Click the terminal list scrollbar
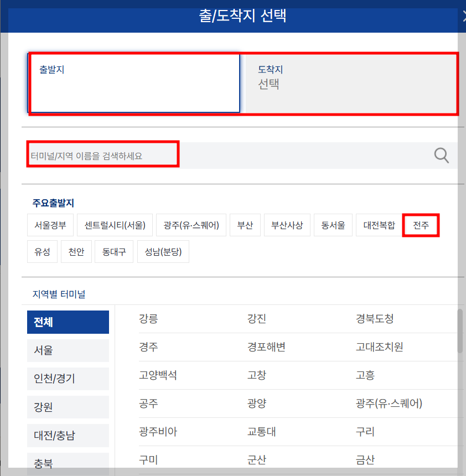466x476 pixels. tap(460, 331)
